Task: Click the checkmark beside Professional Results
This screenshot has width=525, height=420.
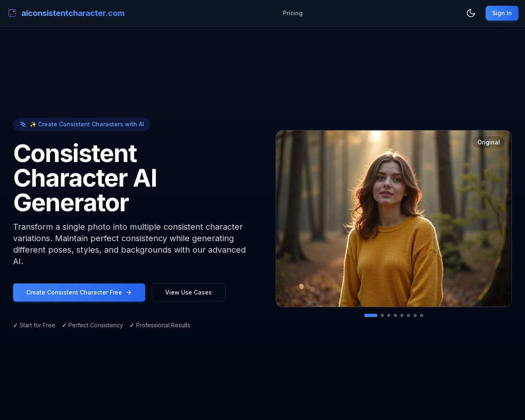Action: [x=131, y=325]
